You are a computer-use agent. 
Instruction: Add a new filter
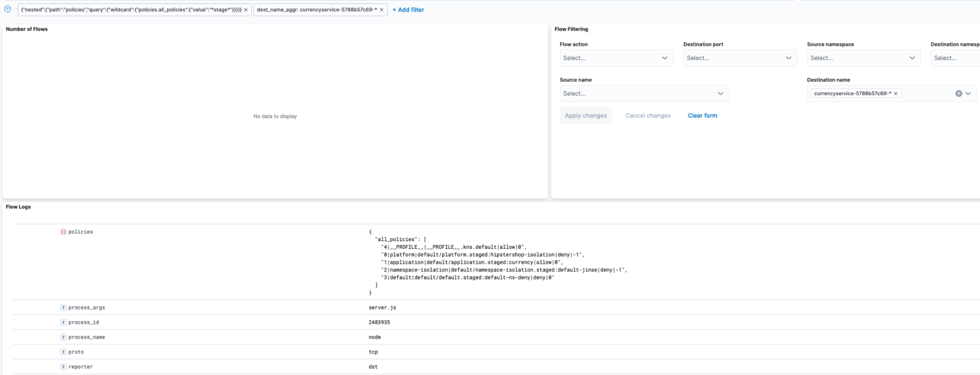click(x=408, y=10)
